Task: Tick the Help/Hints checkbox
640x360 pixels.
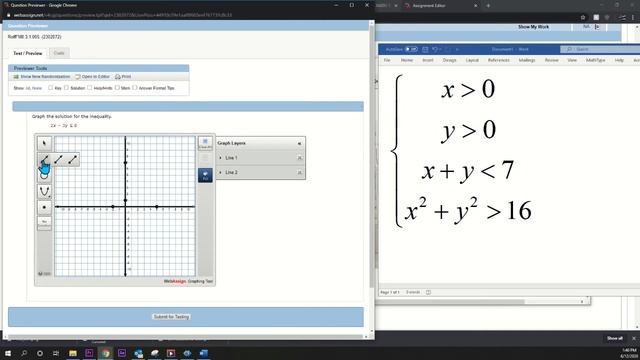Action: [89, 88]
